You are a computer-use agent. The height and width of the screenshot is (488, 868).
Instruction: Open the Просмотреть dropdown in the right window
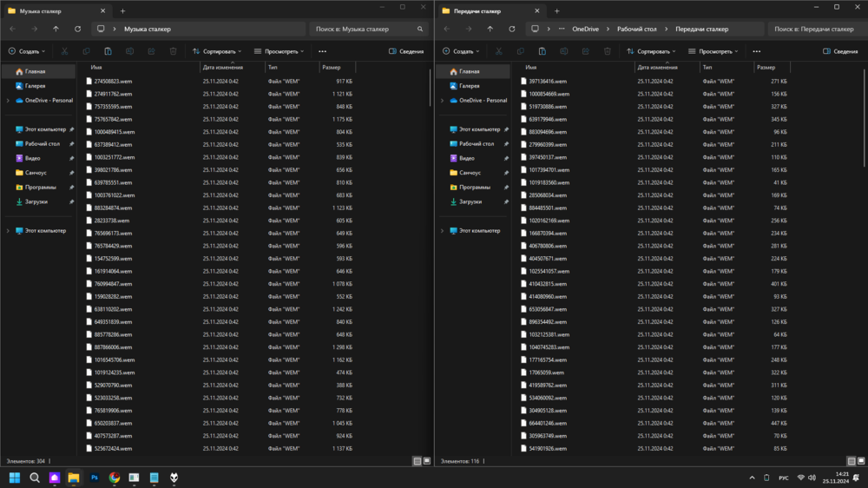click(714, 51)
